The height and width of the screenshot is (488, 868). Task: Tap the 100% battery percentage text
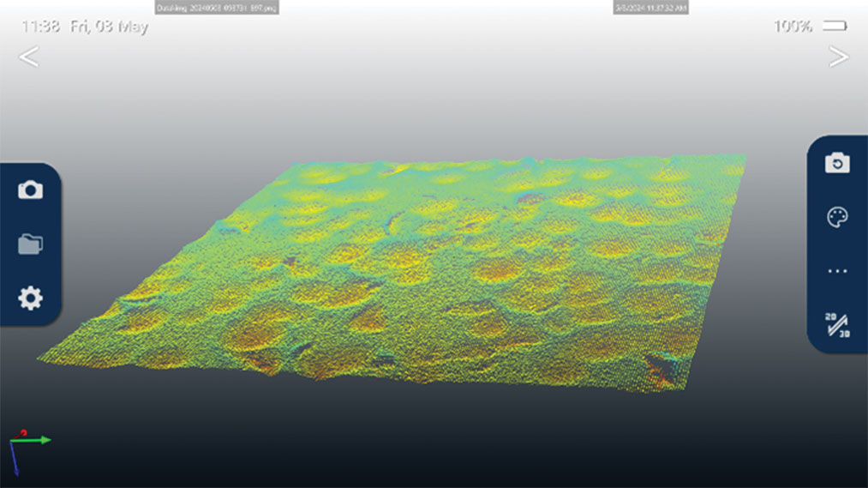coord(793,27)
